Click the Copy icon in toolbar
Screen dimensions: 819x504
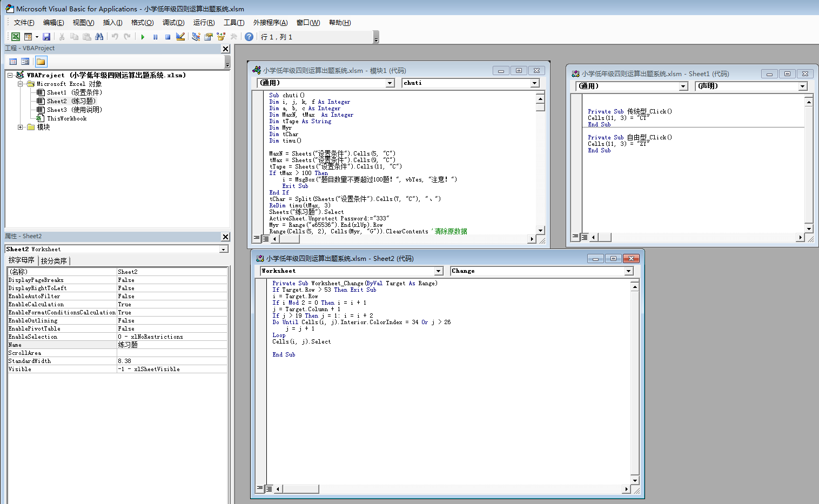(x=74, y=37)
